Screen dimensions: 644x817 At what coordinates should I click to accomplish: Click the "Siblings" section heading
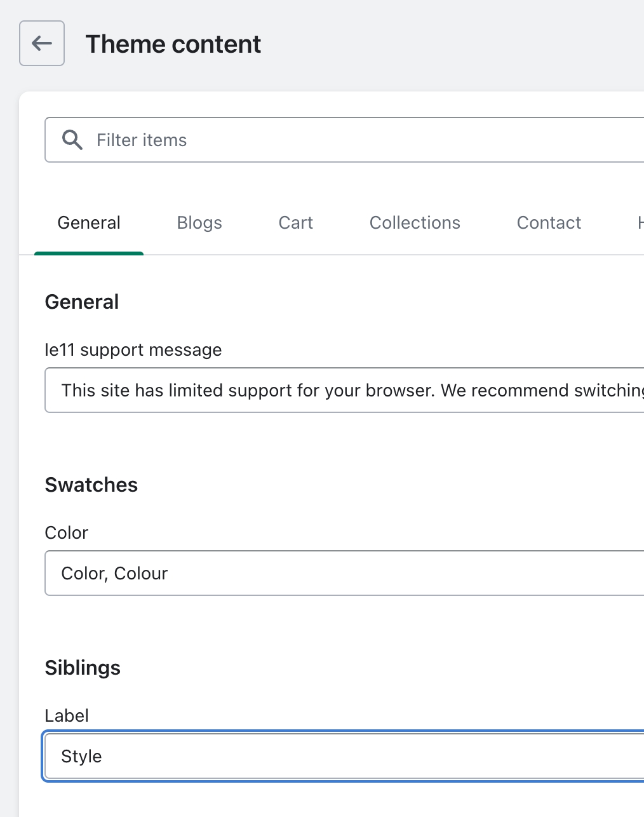[x=83, y=668]
